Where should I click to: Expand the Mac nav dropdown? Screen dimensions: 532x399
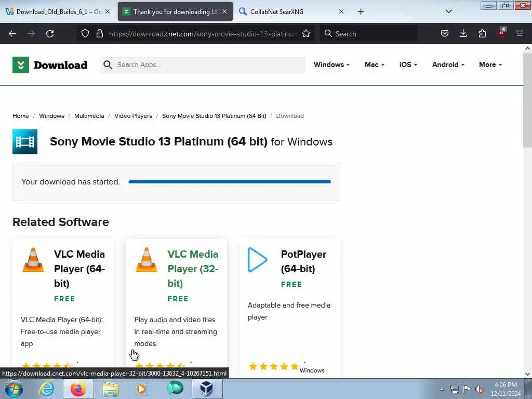click(x=374, y=64)
